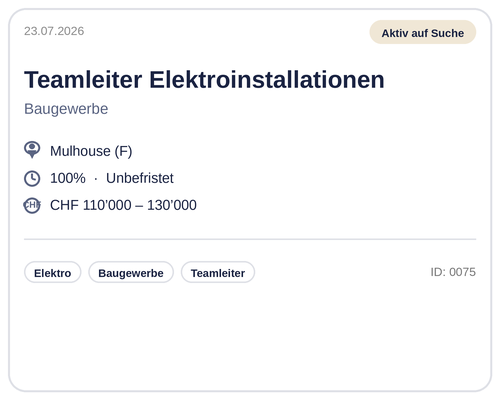Select the Elektro tag chip
The image size is (500, 400).
click(x=53, y=272)
